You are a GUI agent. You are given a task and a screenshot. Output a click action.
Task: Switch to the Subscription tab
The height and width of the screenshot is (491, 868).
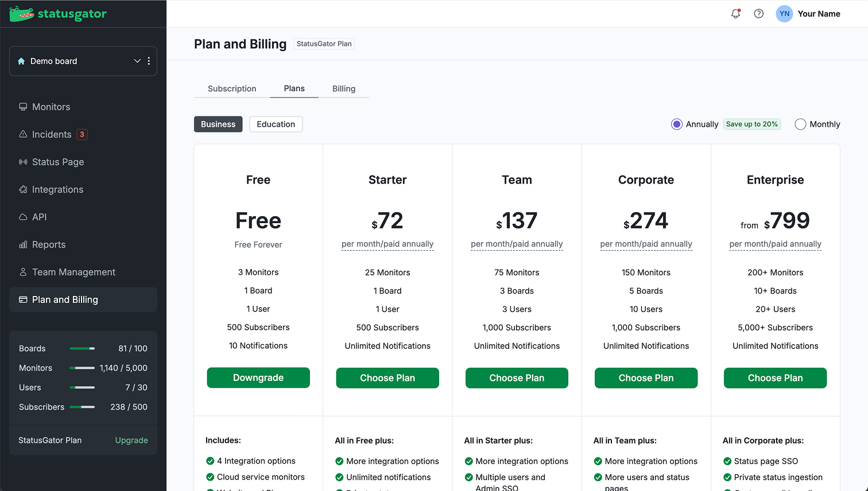(232, 88)
